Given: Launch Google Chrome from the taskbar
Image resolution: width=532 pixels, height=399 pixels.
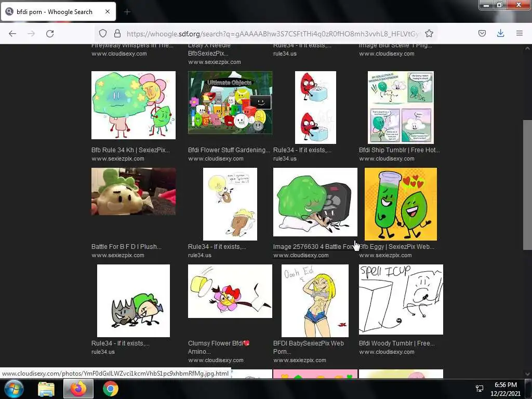Looking at the screenshot, I should pos(111,389).
